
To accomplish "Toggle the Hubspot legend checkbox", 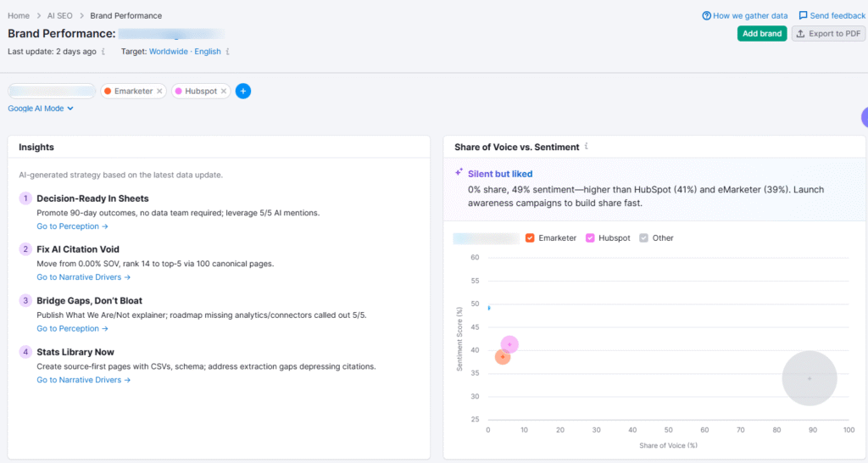I will coord(590,238).
